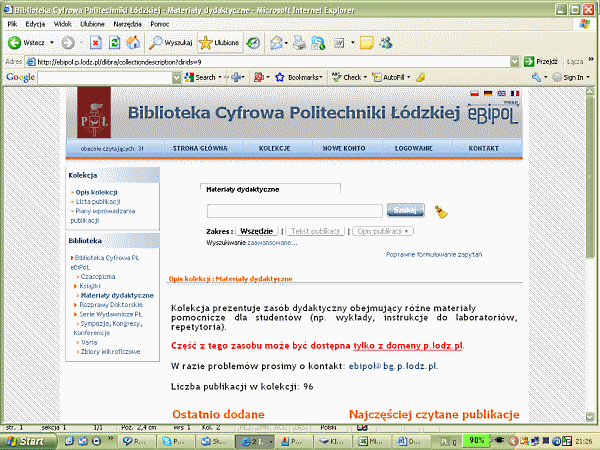
Task: Open Poprawne formułowanie zapytań link
Action: (434, 254)
